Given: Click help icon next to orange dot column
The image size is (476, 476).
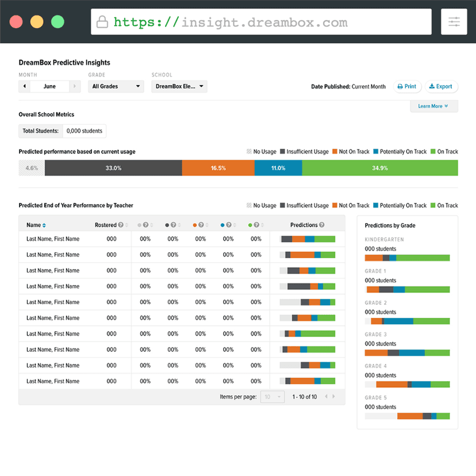Looking at the screenshot, I should (x=201, y=225).
